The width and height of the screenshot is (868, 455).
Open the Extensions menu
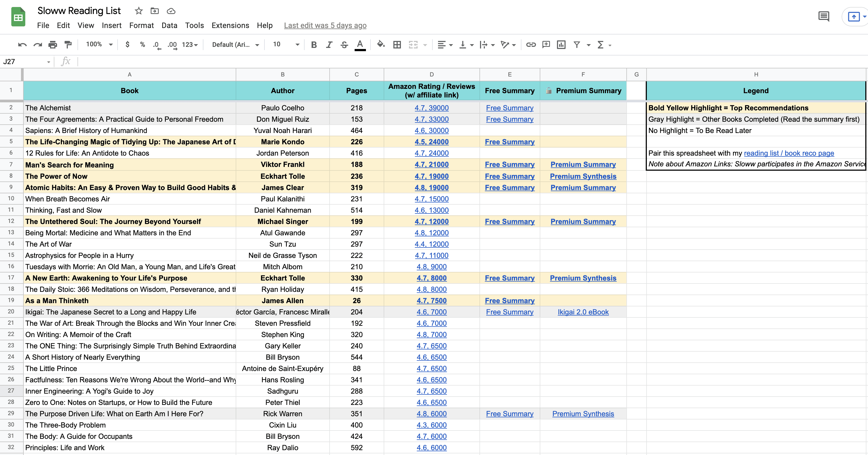tap(230, 25)
